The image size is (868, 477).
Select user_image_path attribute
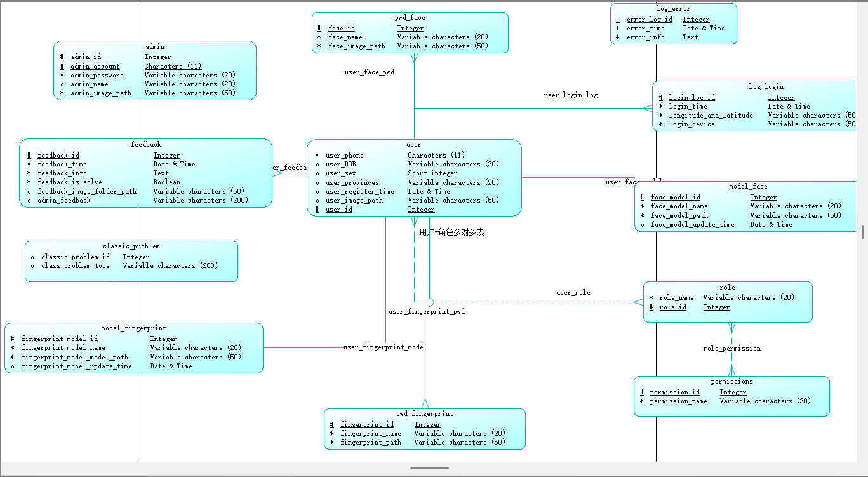click(x=354, y=200)
